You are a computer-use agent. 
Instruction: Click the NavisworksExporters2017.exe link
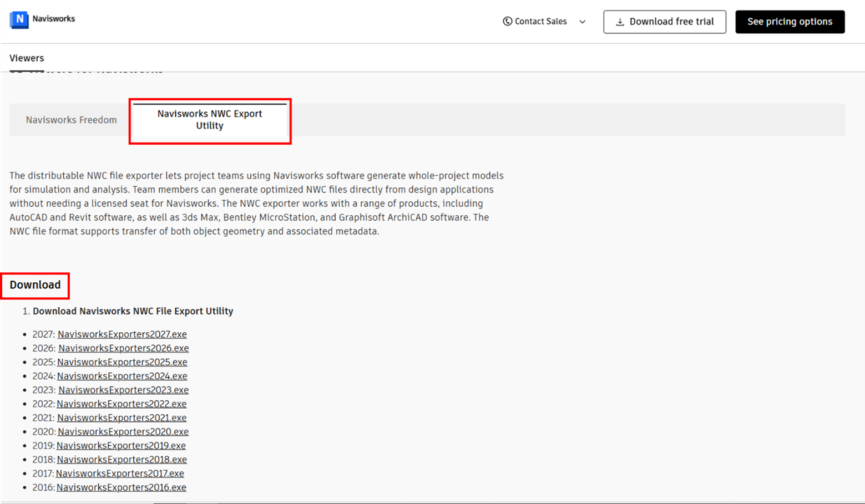(x=120, y=474)
